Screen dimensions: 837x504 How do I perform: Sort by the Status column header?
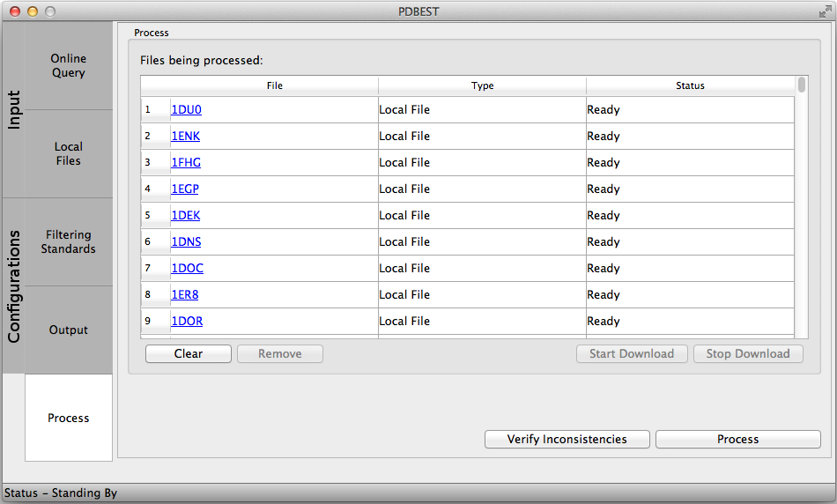(690, 85)
